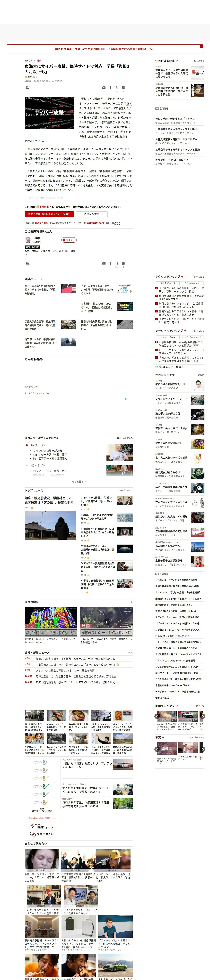Image resolution: width=210 pixels, height=980 pixels.
Task: Open the ¥100 campaign details banner link
Action: tap(105, 49)
